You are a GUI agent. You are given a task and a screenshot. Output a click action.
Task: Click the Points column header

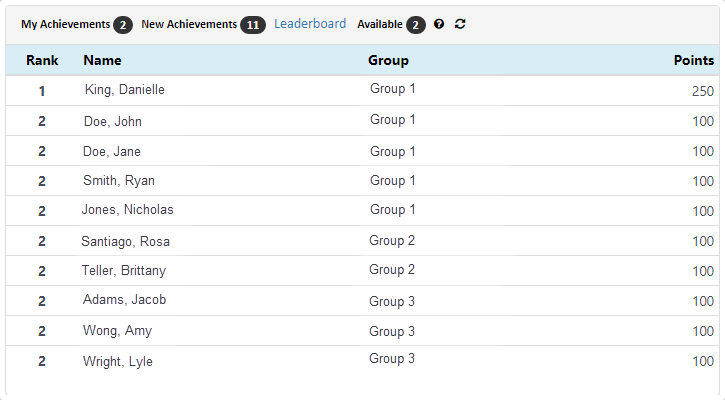pos(694,60)
